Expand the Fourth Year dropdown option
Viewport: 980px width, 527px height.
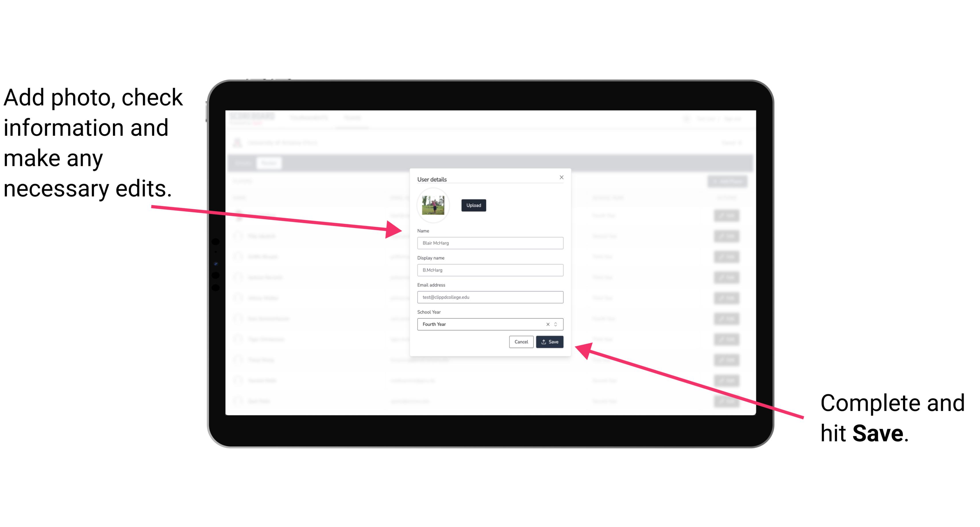pos(557,324)
